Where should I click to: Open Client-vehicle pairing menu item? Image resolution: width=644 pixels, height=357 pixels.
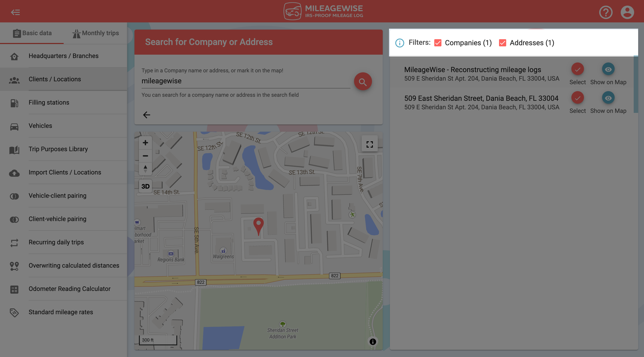[63, 219]
